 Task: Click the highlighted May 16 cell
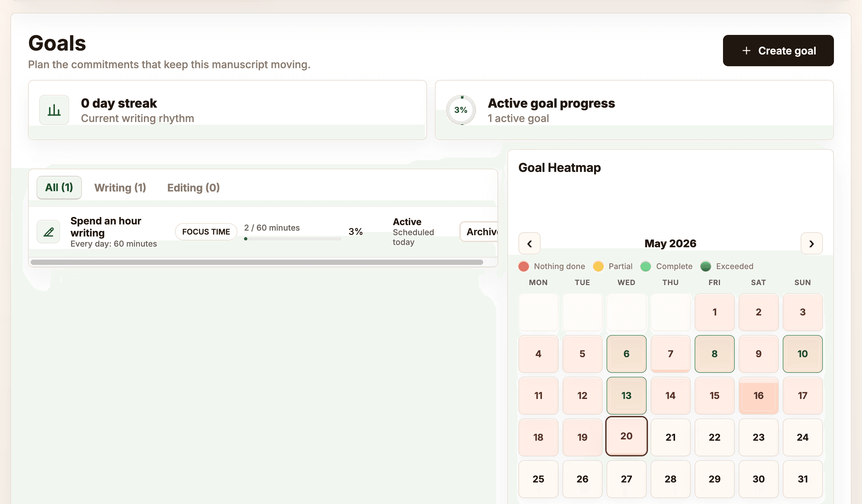(758, 395)
